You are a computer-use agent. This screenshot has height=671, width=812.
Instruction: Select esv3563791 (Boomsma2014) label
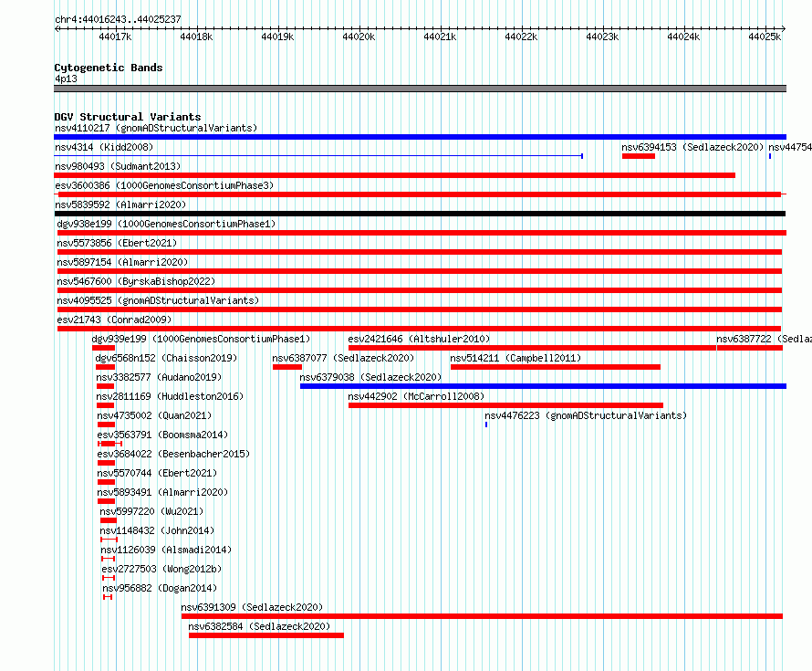tap(162, 435)
